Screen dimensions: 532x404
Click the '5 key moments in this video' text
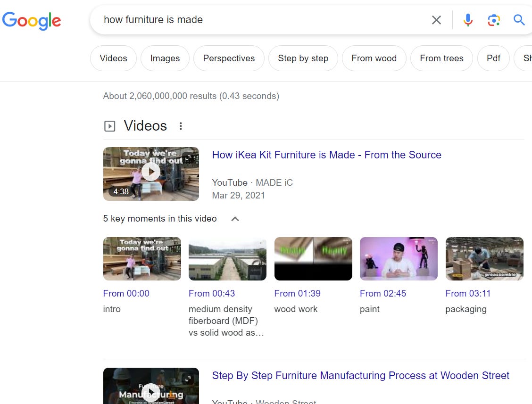click(x=160, y=219)
